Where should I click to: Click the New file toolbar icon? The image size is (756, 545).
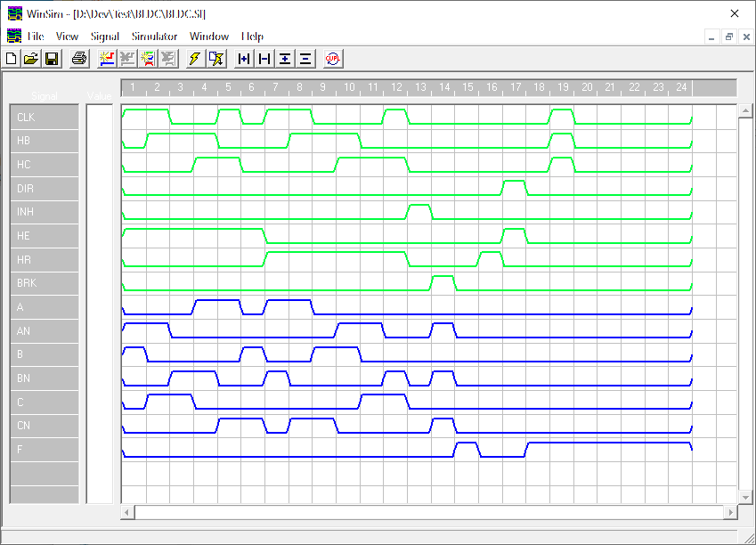[12, 59]
